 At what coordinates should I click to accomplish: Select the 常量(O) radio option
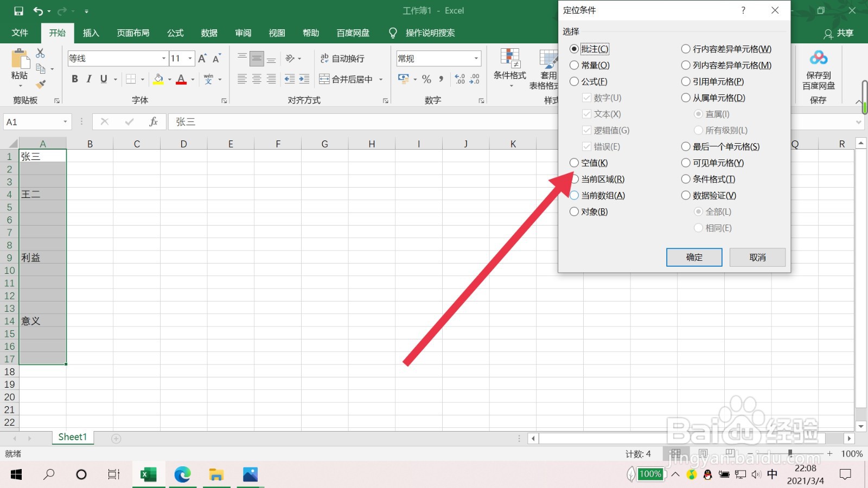[x=574, y=65]
